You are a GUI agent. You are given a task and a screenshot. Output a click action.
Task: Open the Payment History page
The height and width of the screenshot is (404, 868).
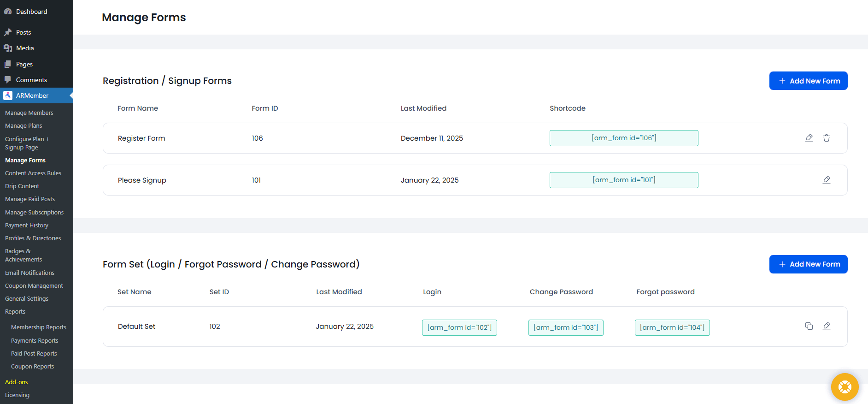pyautogui.click(x=27, y=225)
